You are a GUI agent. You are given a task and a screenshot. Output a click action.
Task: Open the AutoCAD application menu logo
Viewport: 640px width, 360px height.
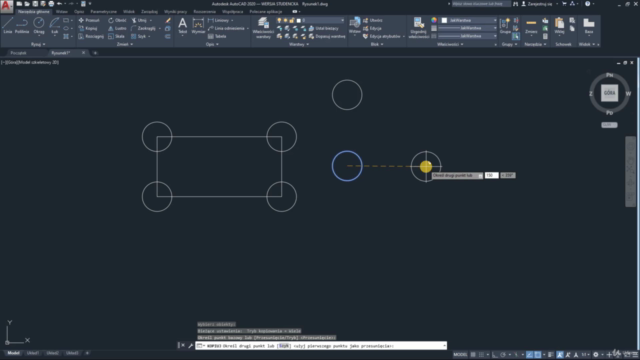[7, 6]
